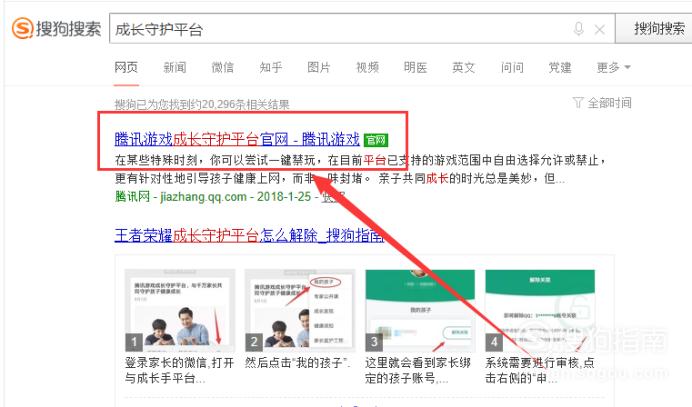Click result count text 搜狗已为您找到约20,296条相关结果
Screen dimensions: 692x407
click(x=202, y=105)
